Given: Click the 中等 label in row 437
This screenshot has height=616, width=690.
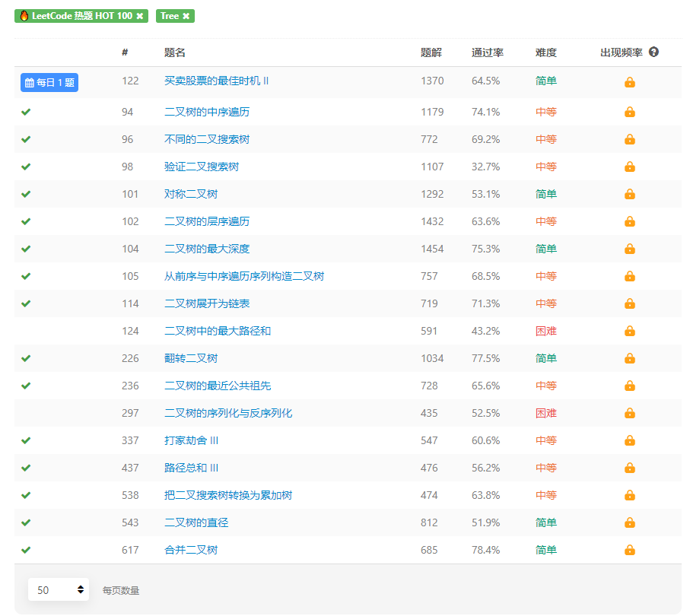Looking at the screenshot, I should (x=546, y=468).
